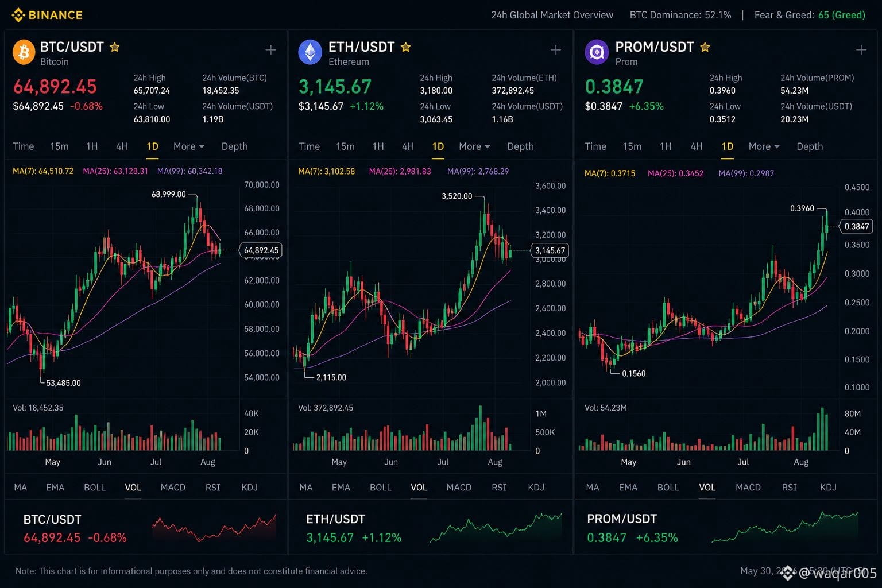Toggle the favorite star beside PROM/USDT title
This screenshot has width=882, height=588.
click(x=705, y=47)
